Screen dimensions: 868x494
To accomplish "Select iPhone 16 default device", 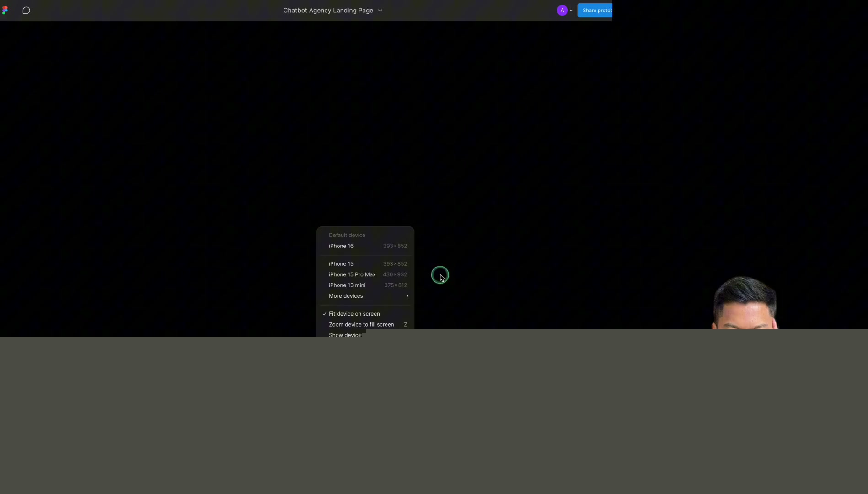I will (x=365, y=246).
